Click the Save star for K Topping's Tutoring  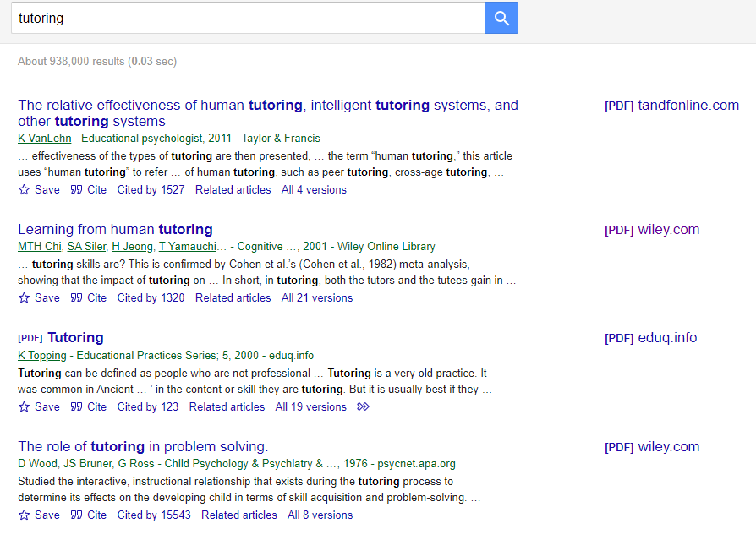pos(25,406)
